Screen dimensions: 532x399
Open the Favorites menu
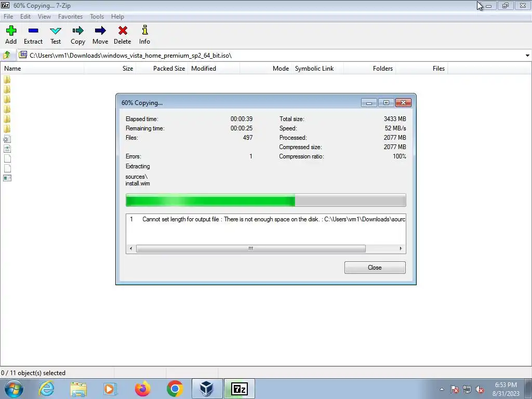(x=70, y=16)
